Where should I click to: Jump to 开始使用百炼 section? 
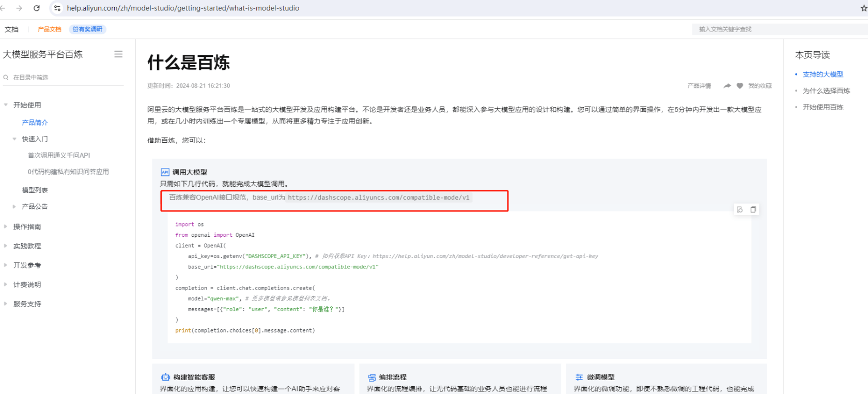[x=823, y=107]
